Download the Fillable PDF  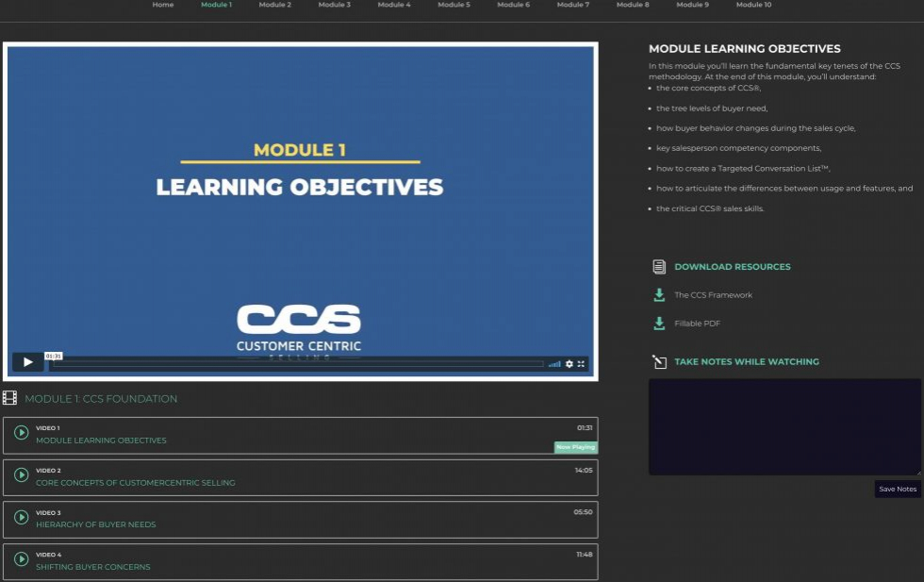(x=697, y=324)
